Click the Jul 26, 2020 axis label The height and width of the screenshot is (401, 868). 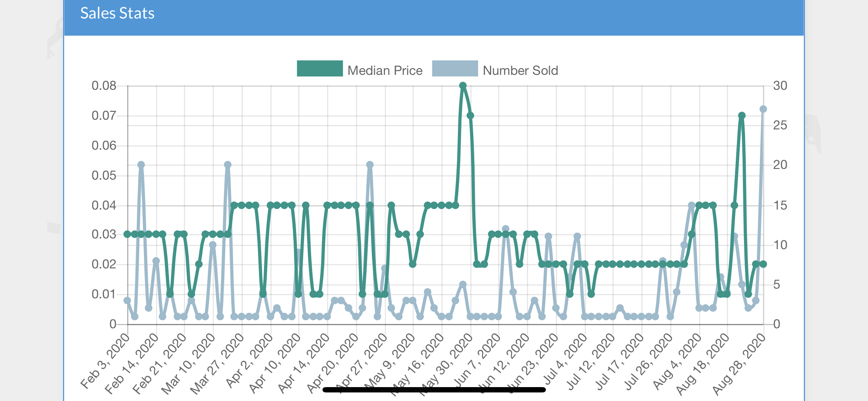[648, 361]
